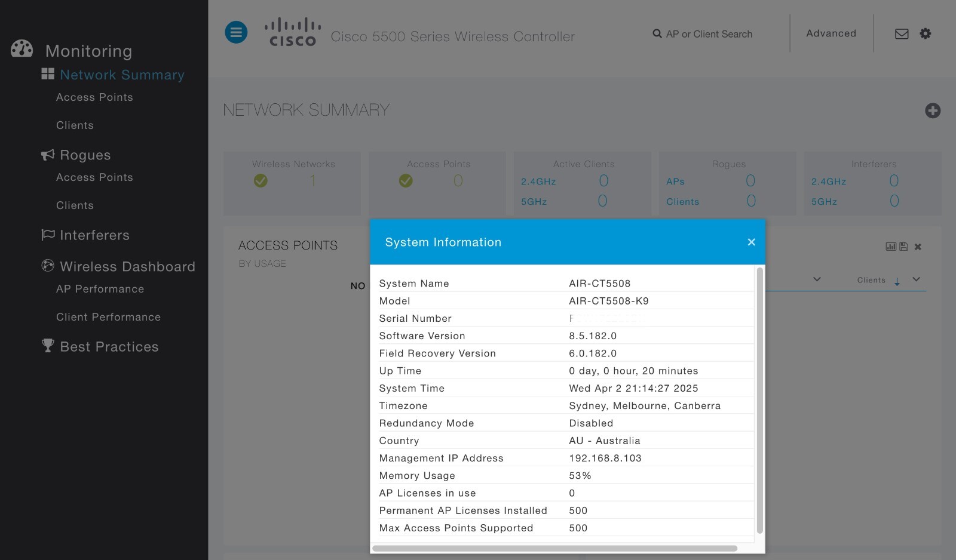The width and height of the screenshot is (956, 560).
Task: Expand the Clients column dropdown chevron
Action: 916,279
